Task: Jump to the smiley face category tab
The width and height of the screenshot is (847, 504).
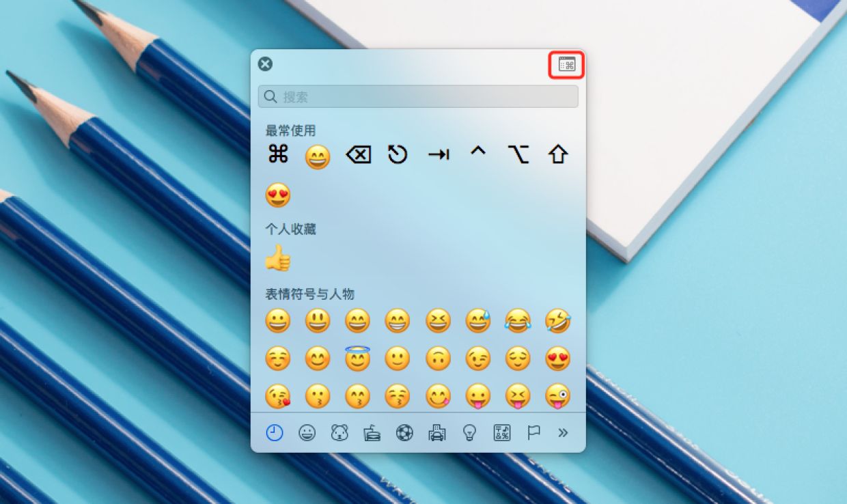Action: click(x=307, y=432)
